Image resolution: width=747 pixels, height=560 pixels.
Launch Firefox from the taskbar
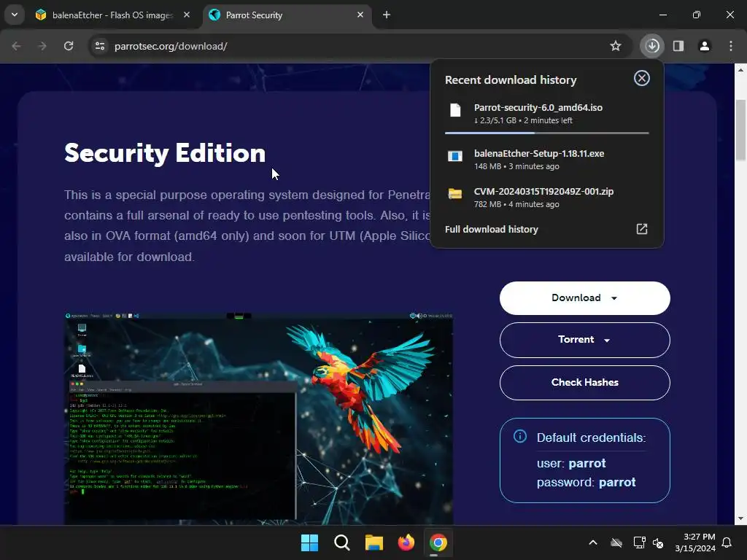pyautogui.click(x=406, y=542)
